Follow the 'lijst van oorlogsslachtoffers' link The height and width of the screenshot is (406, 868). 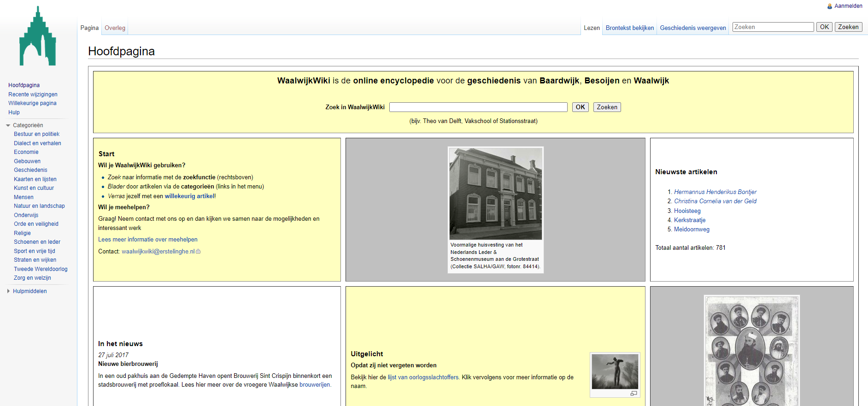[x=423, y=377]
